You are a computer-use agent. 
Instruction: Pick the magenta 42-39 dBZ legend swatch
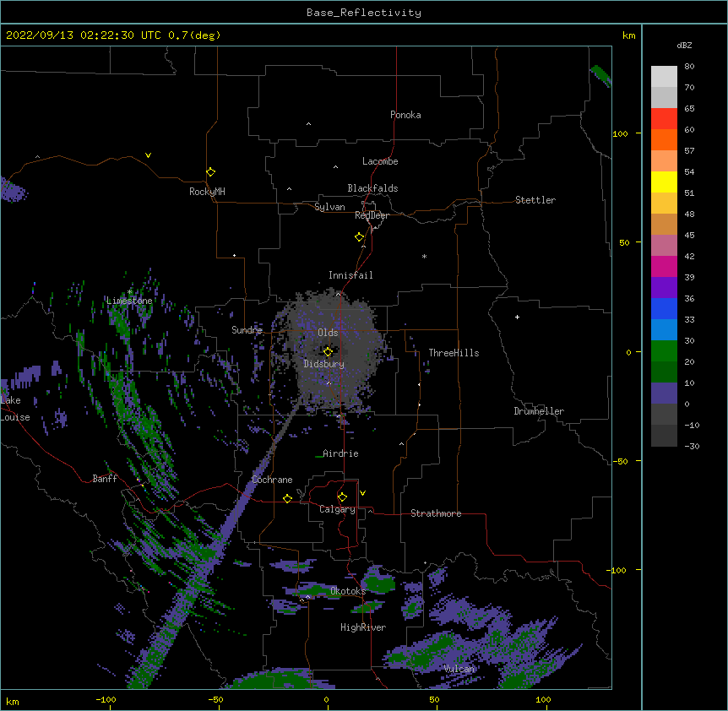coord(664,266)
